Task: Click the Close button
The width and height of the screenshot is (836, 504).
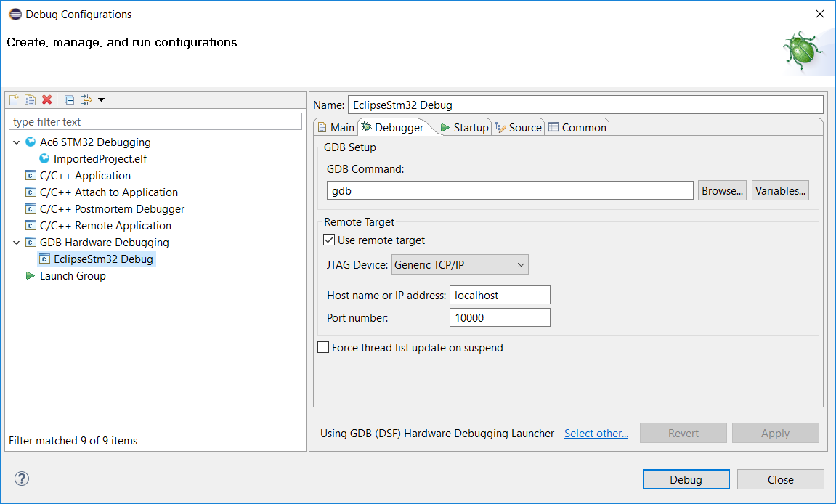Action: [x=781, y=479]
